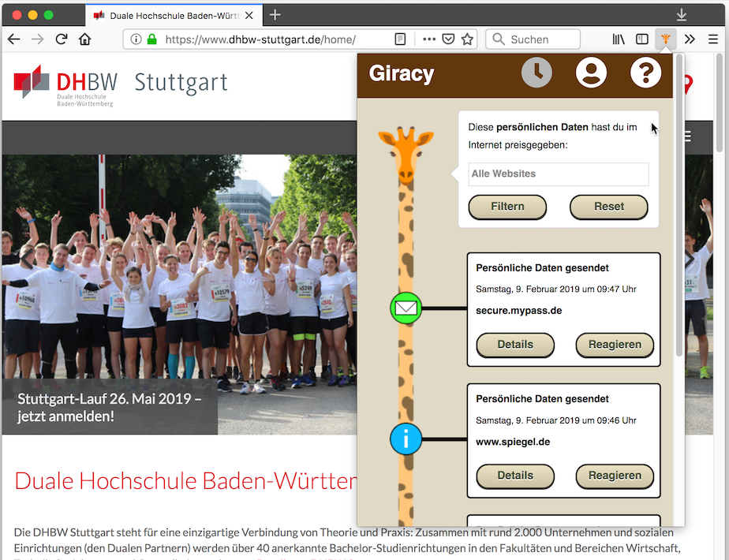
Task: Expand the toolbar overflow chevrons
Action: [x=690, y=39]
